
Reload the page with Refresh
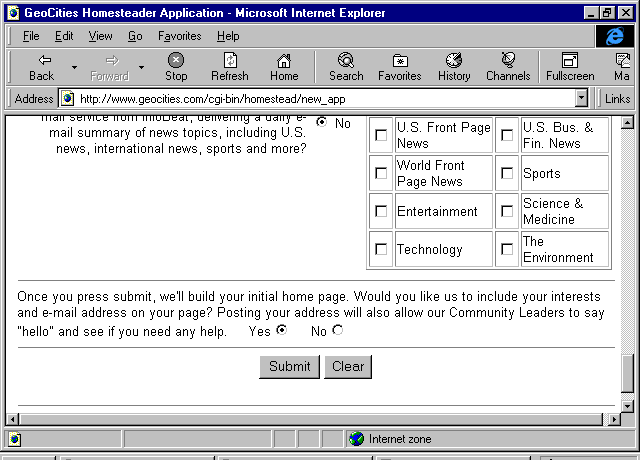point(230,67)
